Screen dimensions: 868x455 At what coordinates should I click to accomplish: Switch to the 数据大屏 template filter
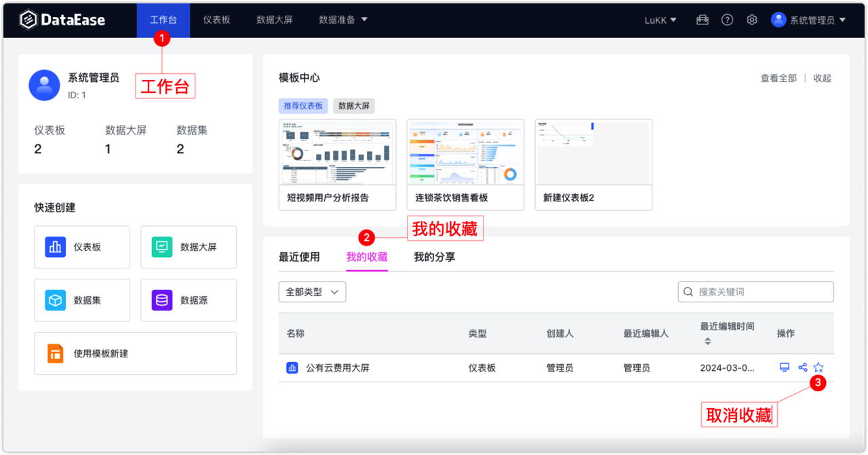353,106
